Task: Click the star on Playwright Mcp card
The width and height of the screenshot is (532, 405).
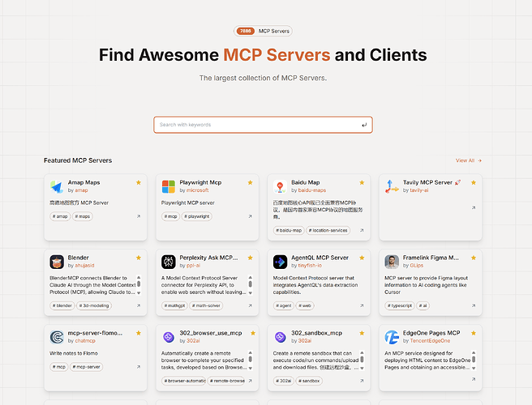Action: [x=250, y=183]
